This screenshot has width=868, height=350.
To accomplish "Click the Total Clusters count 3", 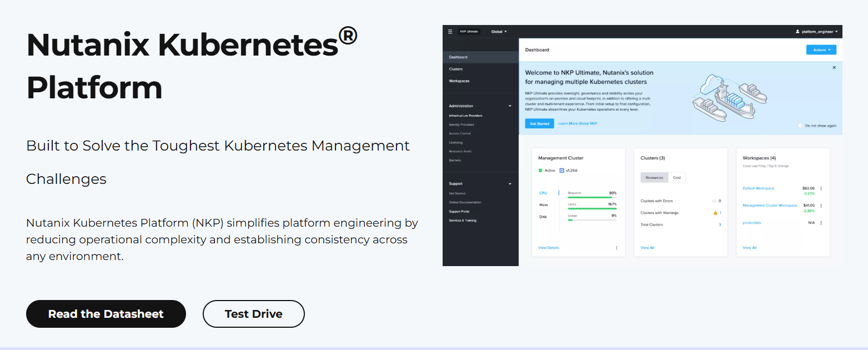I will 720,224.
